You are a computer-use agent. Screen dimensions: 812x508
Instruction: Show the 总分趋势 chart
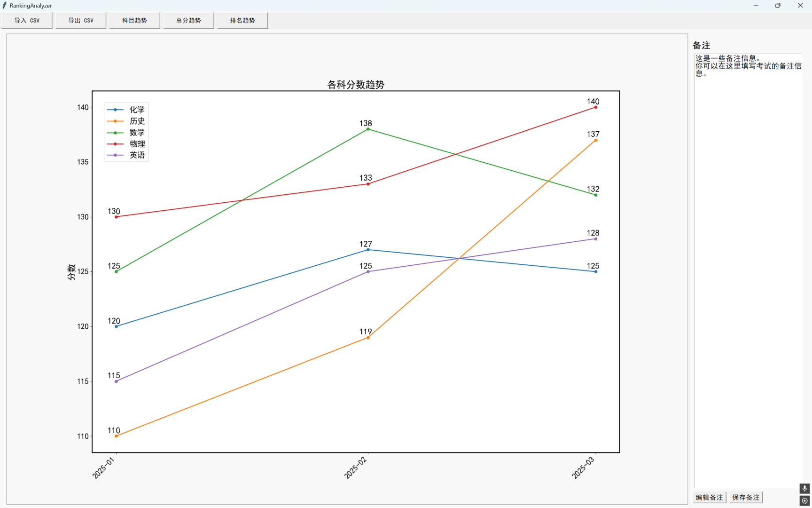click(188, 21)
